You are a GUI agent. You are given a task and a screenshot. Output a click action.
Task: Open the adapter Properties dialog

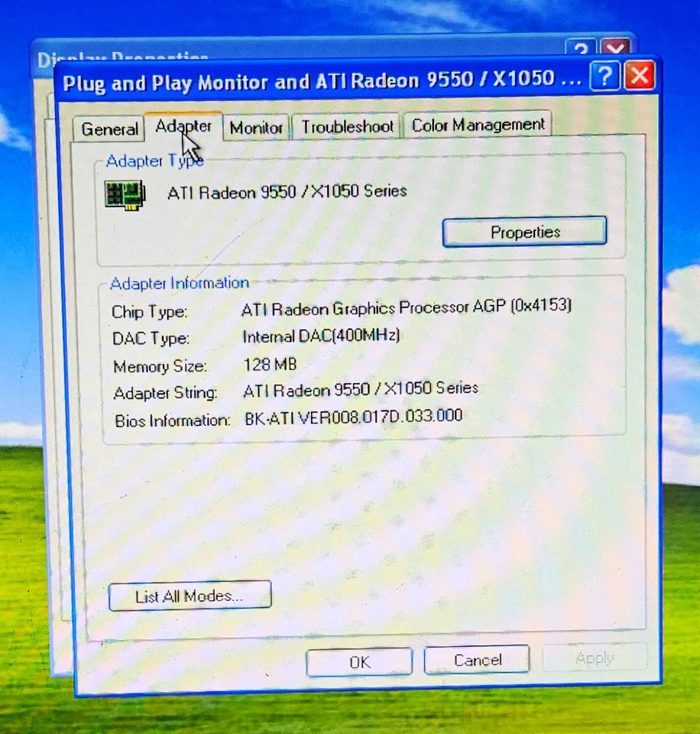point(524,232)
